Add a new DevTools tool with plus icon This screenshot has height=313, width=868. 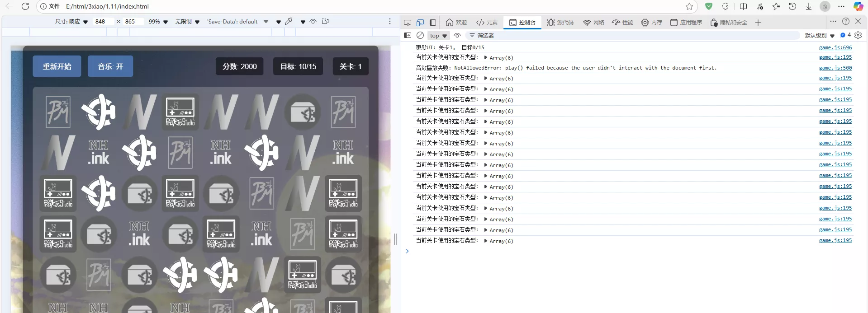click(758, 23)
